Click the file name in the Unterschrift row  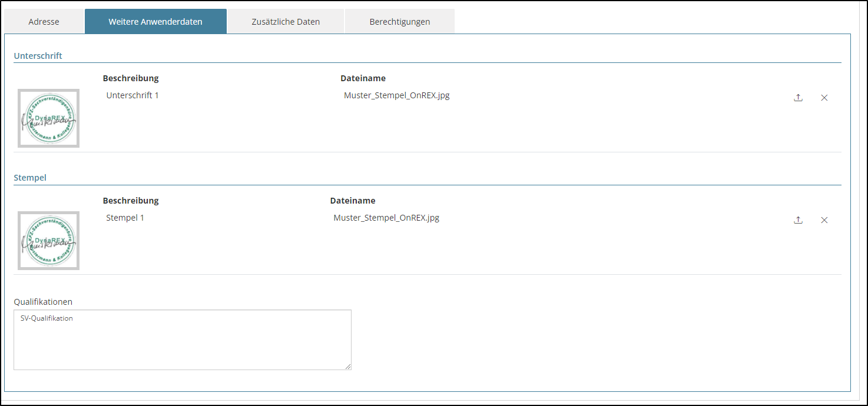[396, 95]
